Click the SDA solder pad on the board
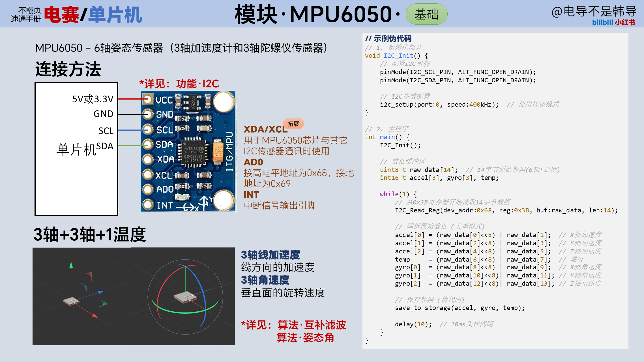This screenshot has width=644, height=362. [x=147, y=145]
